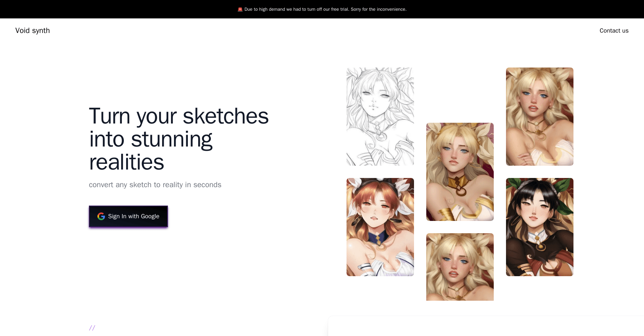Click the Google G logo icon
Screen dimensions: 644x336
coord(101,216)
